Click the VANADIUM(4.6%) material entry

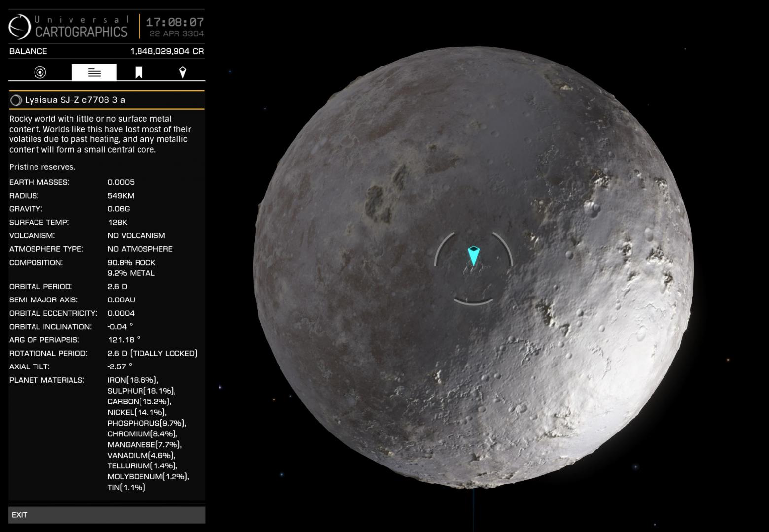coord(141,456)
